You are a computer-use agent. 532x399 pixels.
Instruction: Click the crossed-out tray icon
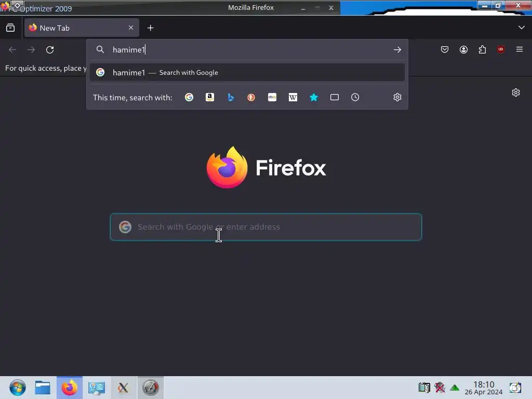coord(440,388)
